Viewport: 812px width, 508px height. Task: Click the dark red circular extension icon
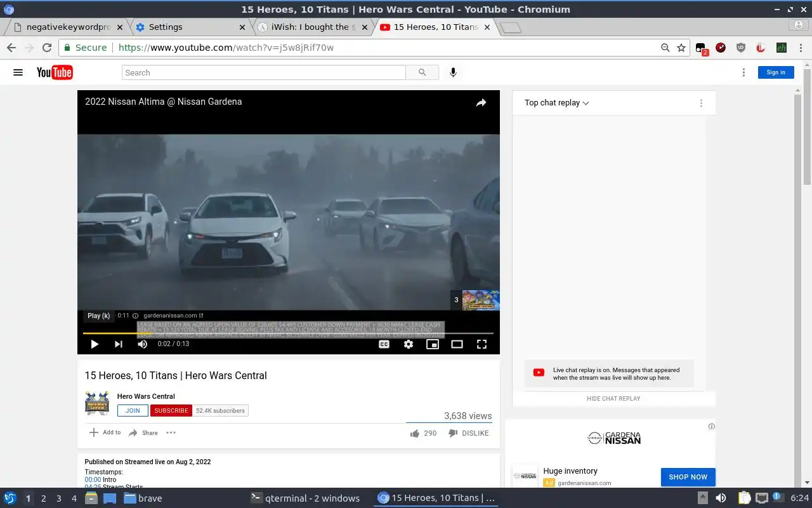click(721, 48)
